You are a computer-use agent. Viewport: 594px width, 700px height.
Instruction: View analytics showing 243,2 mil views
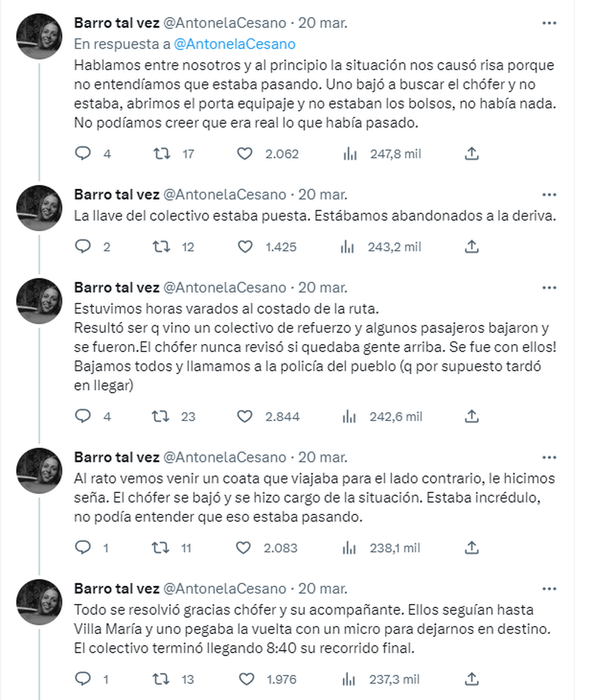click(x=347, y=247)
